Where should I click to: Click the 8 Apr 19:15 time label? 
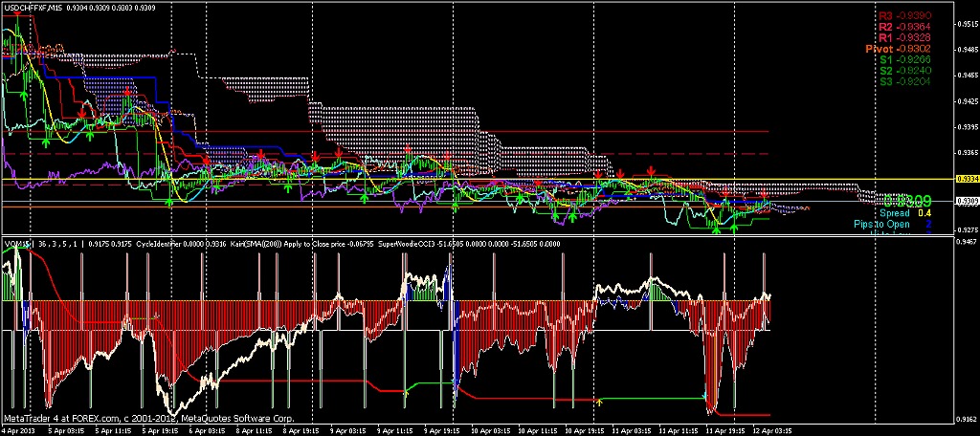pyautogui.click(x=302, y=429)
